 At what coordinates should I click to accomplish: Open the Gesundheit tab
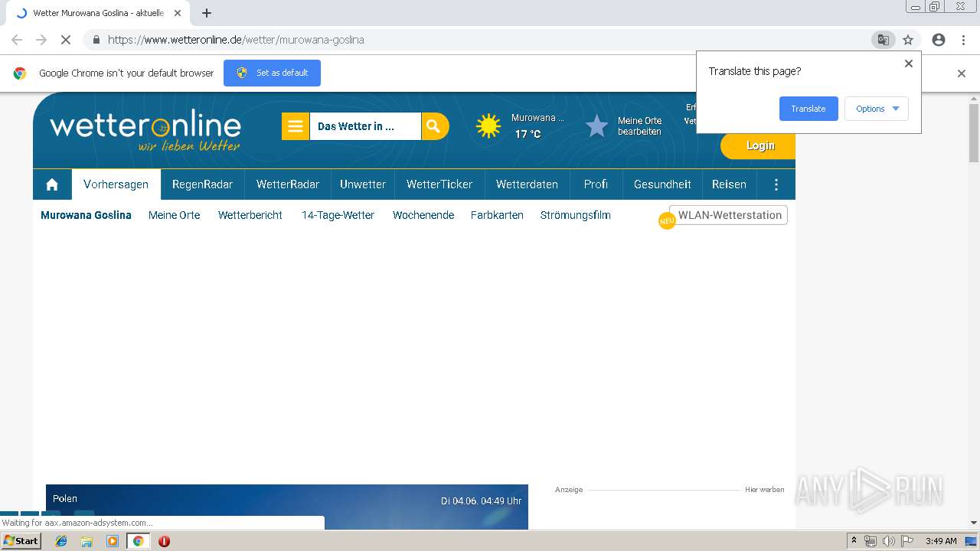(662, 184)
